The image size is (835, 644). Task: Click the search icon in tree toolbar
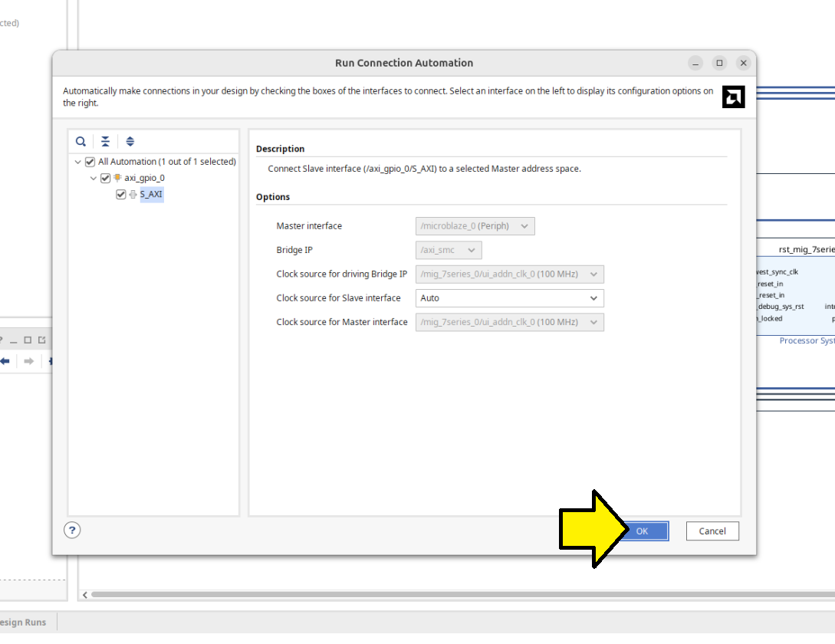coord(81,142)
